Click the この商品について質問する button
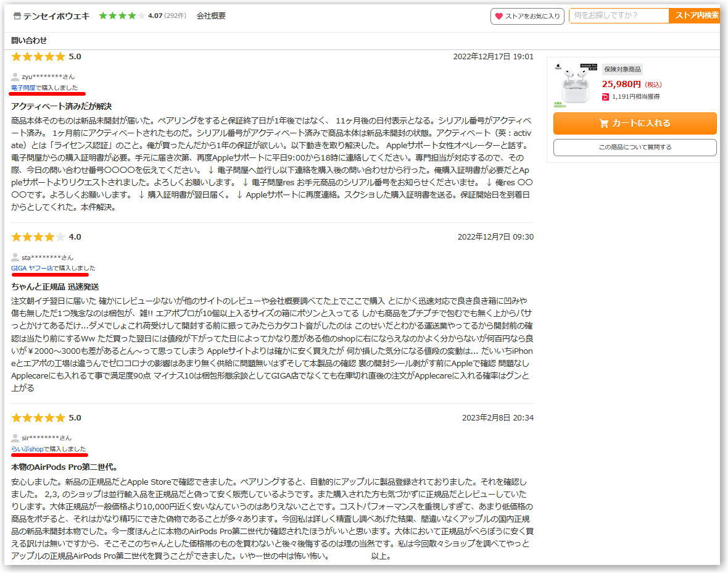728x573 pixels. pyautogui.click(x=635, y=148)
